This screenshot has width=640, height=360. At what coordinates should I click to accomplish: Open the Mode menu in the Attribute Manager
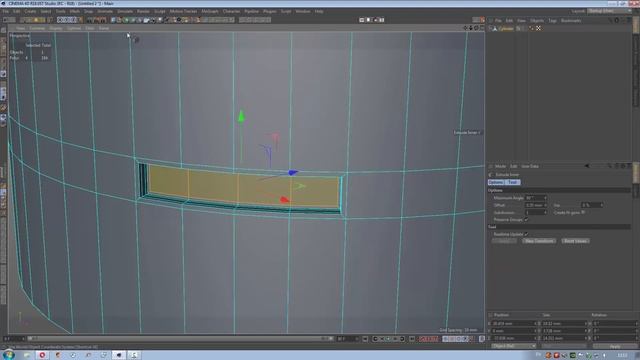click(x=500, y=166)
